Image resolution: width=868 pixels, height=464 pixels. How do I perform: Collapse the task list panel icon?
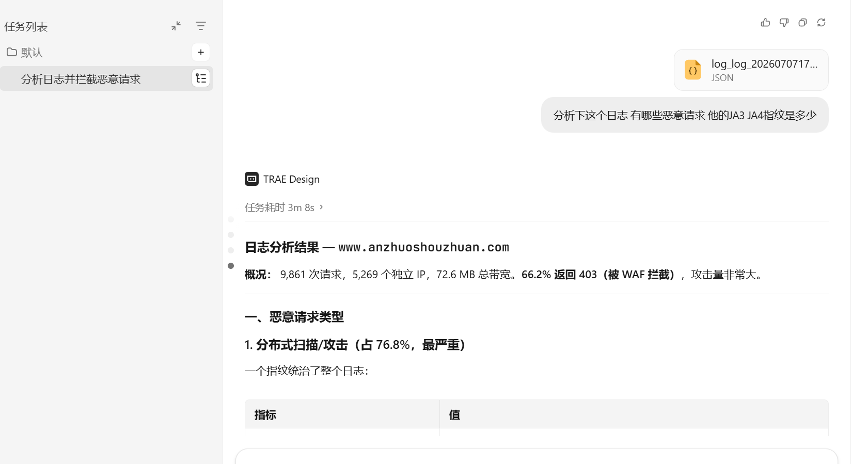pyautogui.click(x=176, y=26)
